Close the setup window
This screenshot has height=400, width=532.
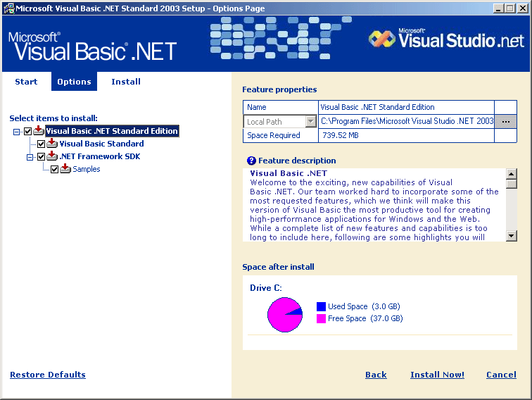coord(522,8)
